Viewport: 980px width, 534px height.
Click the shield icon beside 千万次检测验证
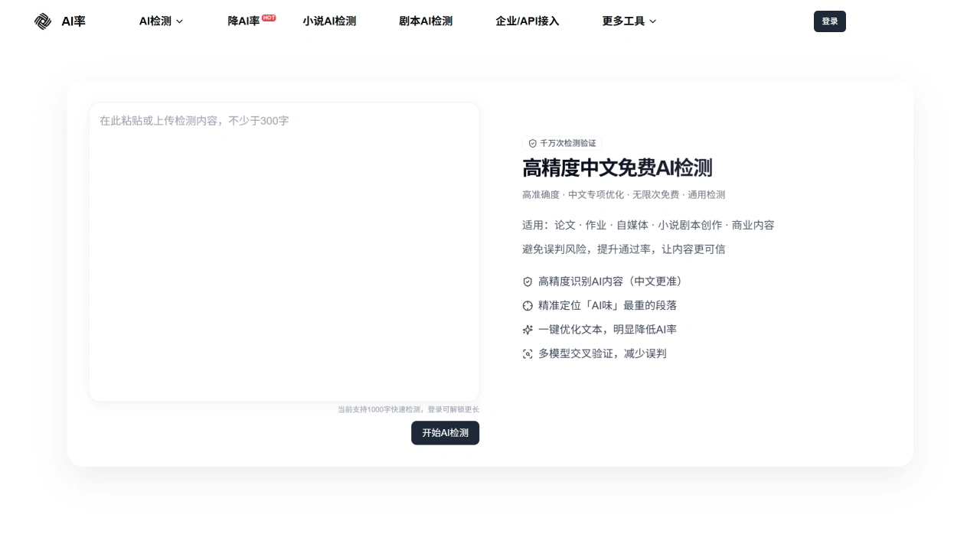tap(533, 143)
